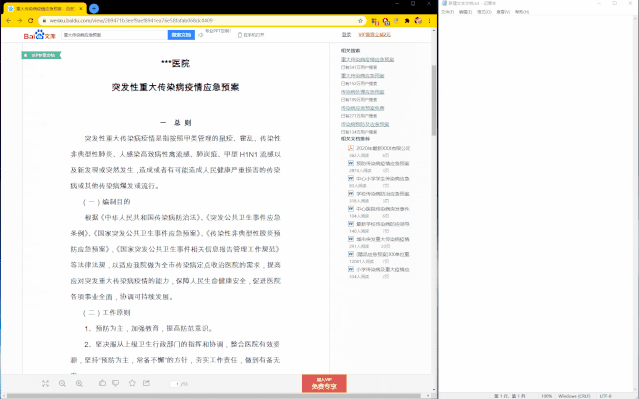Image resolution: width=639 pixels, height=399 pixels.
Task: Click the 登录 login link
Action: pyautogui.click(x=346, y=35)
